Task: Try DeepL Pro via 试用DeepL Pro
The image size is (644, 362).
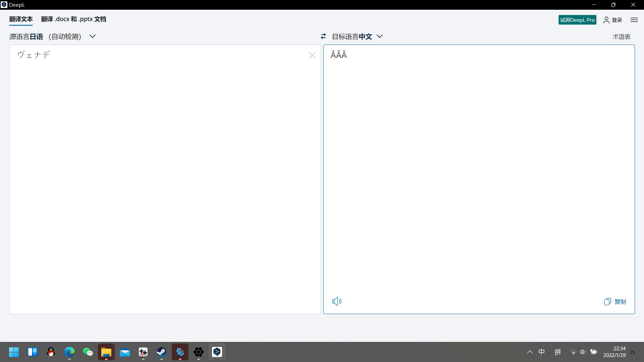Action: coord(577,20)
